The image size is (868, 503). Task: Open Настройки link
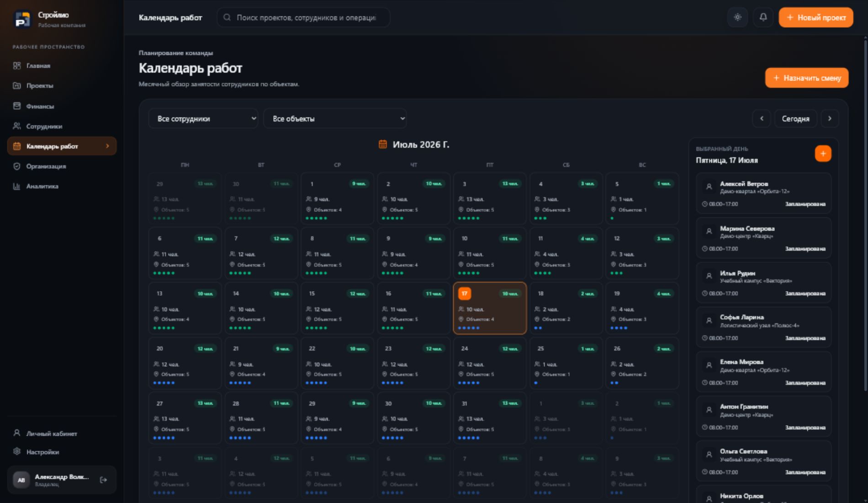click(62, 451)
